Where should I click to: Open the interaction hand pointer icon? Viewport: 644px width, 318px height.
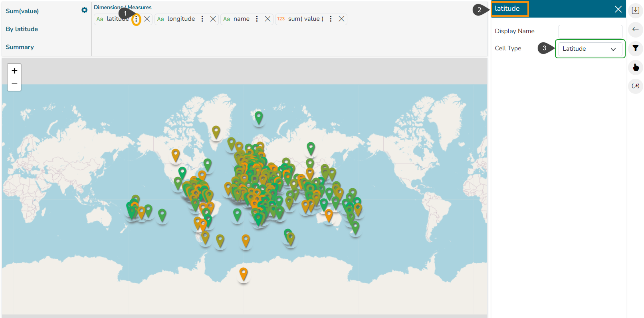(635, 67)
